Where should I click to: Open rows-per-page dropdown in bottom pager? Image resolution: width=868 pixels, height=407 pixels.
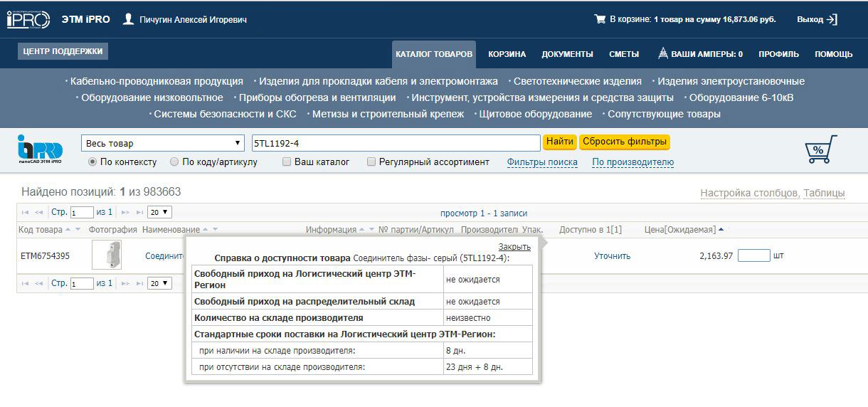coord(159,283)
